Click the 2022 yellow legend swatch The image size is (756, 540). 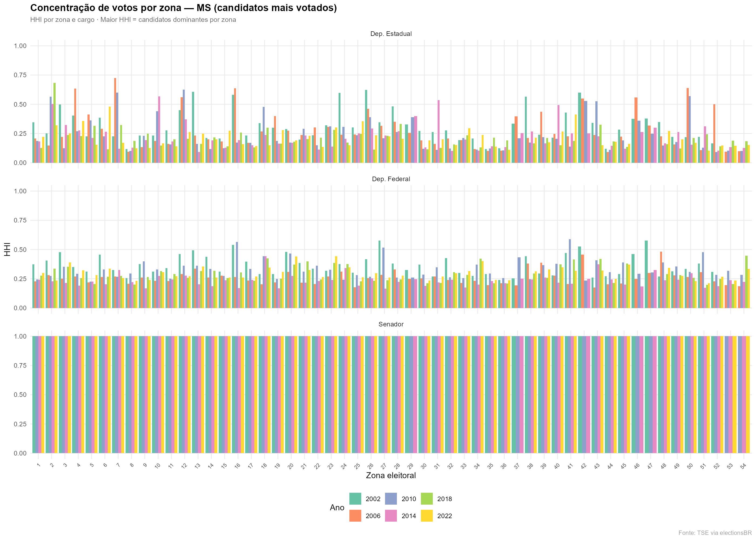pos(427,516)
